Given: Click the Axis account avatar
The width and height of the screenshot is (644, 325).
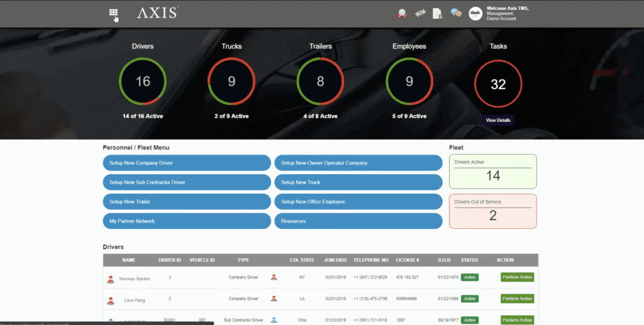Looking at the screenshot, I should click(475, 14).
